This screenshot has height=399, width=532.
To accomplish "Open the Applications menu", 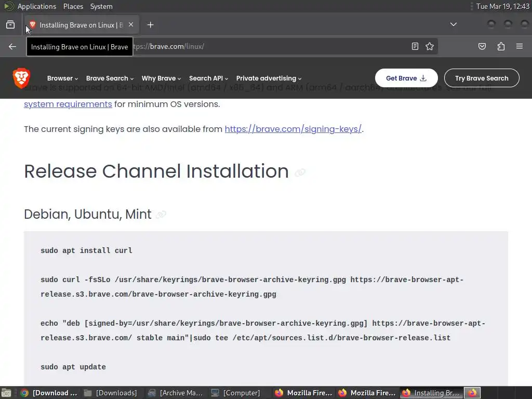I will click(x=37, y=6).
